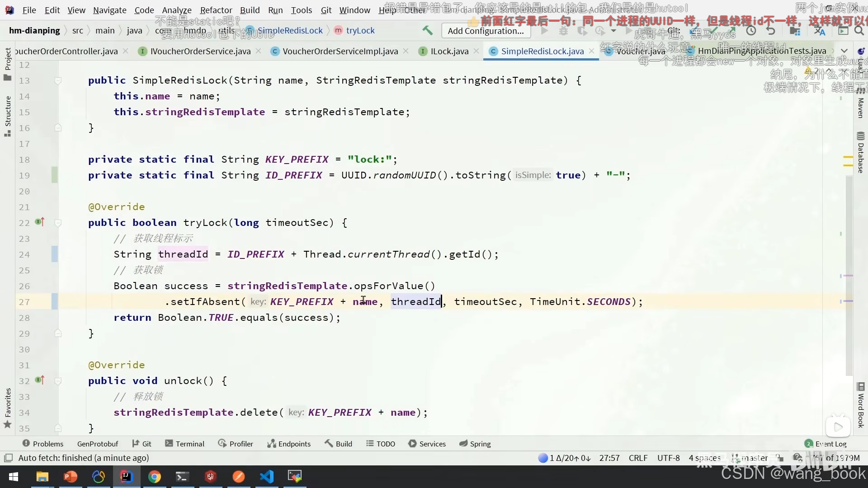Click Add Configuration button

(486, 31)
